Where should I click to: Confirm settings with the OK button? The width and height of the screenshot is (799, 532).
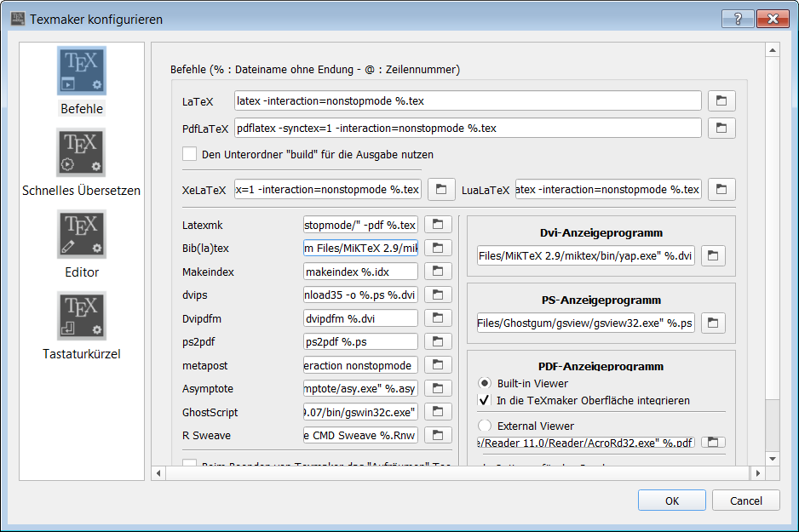[671, 501]
